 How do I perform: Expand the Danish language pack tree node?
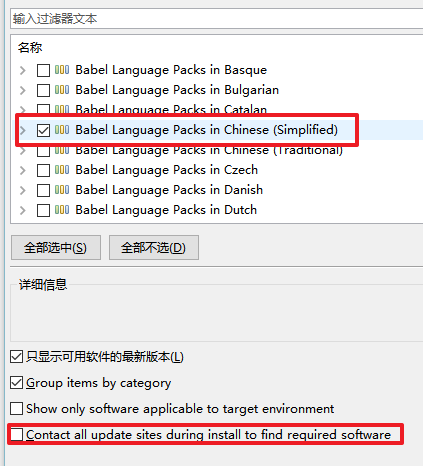(x=23, y=190)
